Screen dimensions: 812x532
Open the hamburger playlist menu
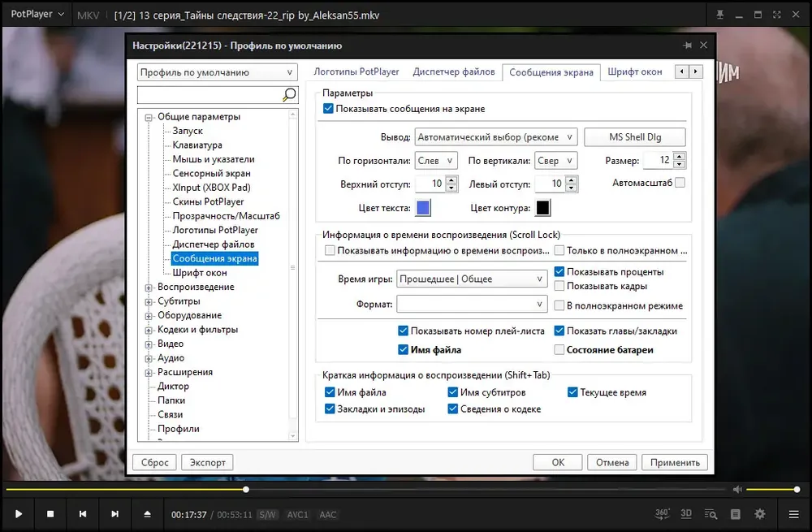click(793, 514)
